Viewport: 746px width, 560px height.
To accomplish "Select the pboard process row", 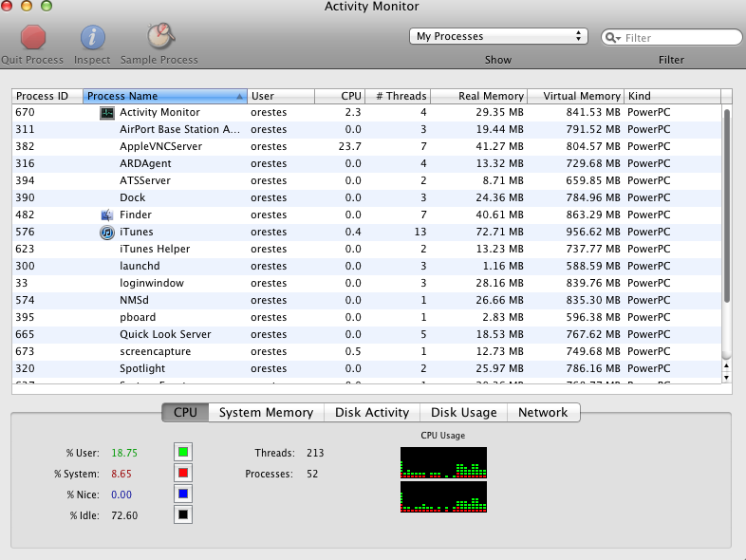I will tap(366, 318).
